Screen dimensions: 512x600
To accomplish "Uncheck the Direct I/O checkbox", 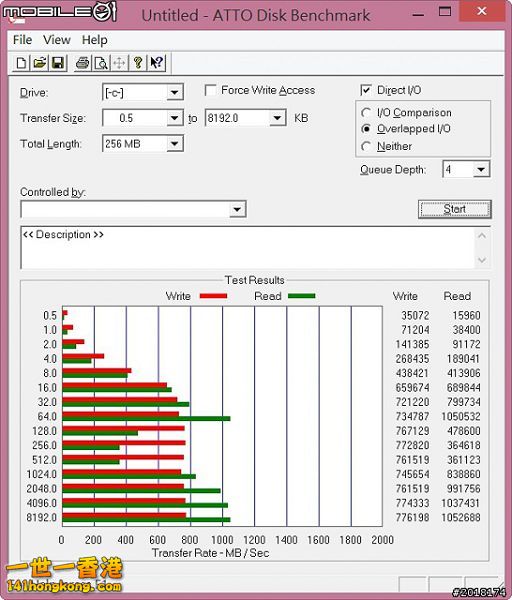I will 366,90.
